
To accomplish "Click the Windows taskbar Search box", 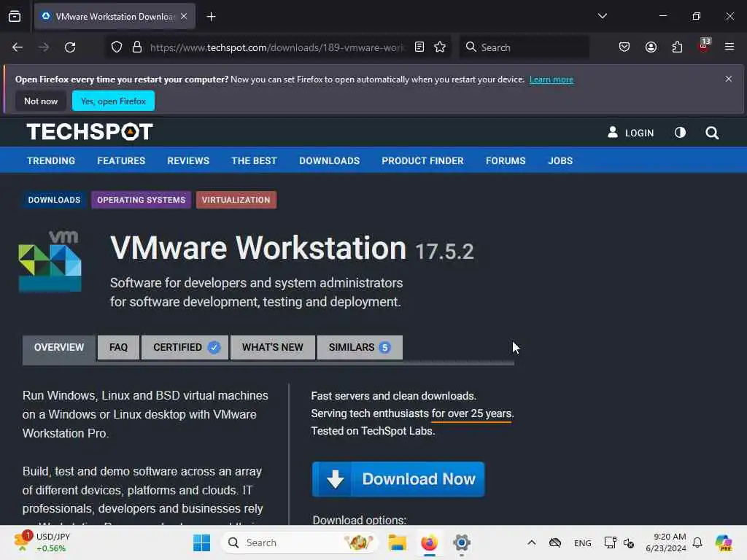I will (x=299, y=542).
